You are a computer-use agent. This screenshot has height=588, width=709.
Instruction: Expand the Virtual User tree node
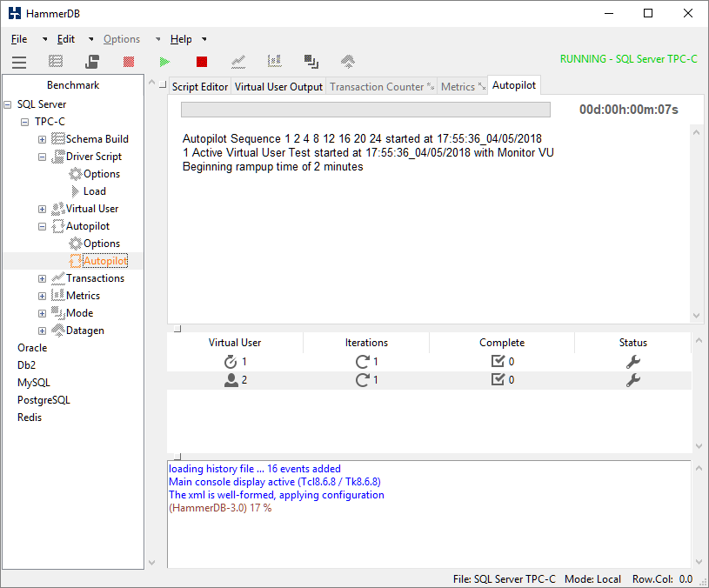[42, 210]
